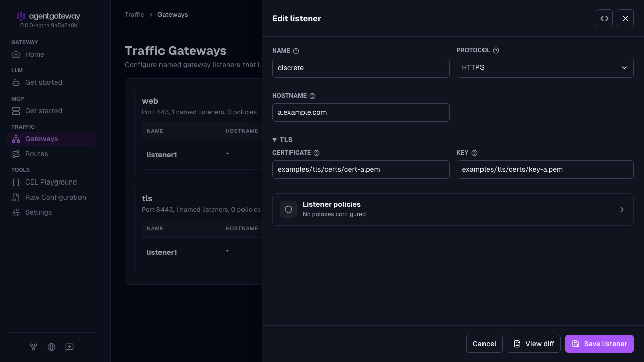Image resolution: width=644 pixels, height=362 pixels.
Task: Click the Settings sliders icon
Action: pyautogui.click(x=16, y=212)
